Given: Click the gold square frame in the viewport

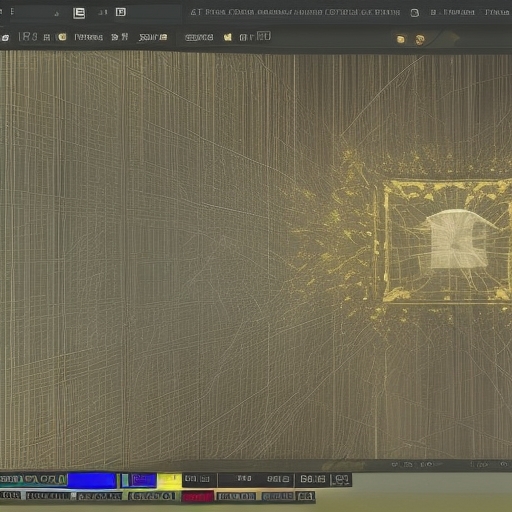Looking at the screenshot, I should (x=447, y=241).
